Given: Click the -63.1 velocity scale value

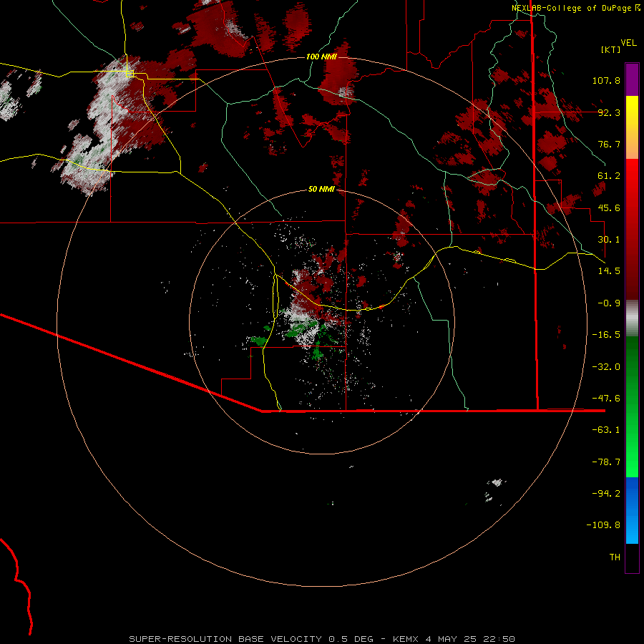Looking at the screenshot, I should click(606, 430).
